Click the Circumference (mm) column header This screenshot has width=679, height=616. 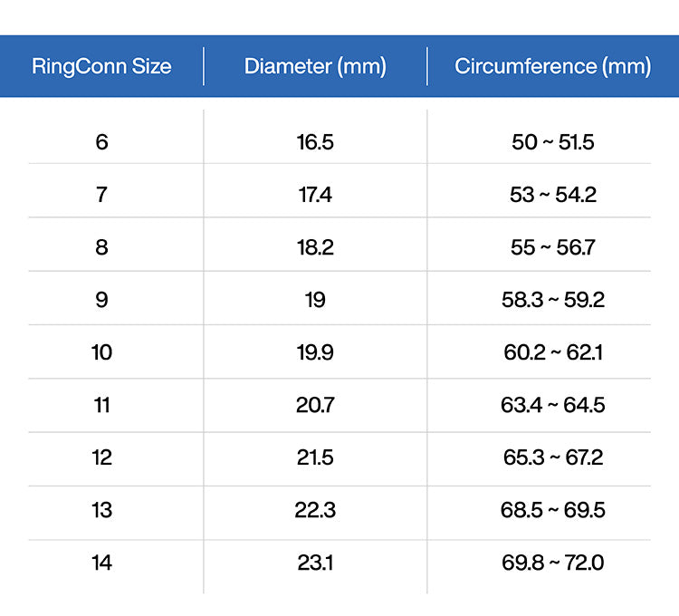pyautogui.click(x=552, y=66)
